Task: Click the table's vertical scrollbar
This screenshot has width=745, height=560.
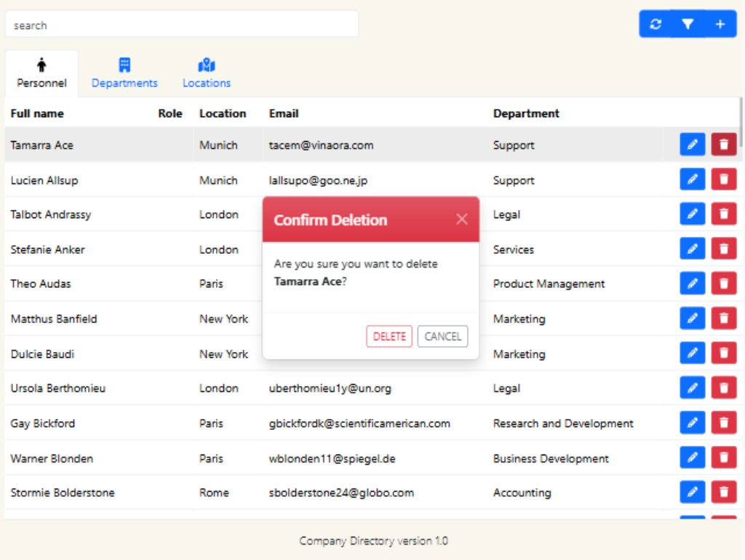Action: click(x=741, y=124)
